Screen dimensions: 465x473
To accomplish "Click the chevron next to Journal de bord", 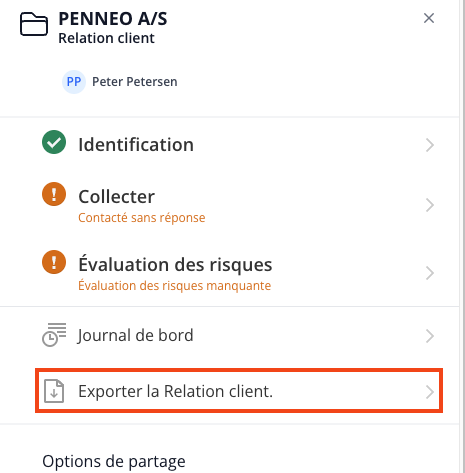I will (x=430, y=336).
